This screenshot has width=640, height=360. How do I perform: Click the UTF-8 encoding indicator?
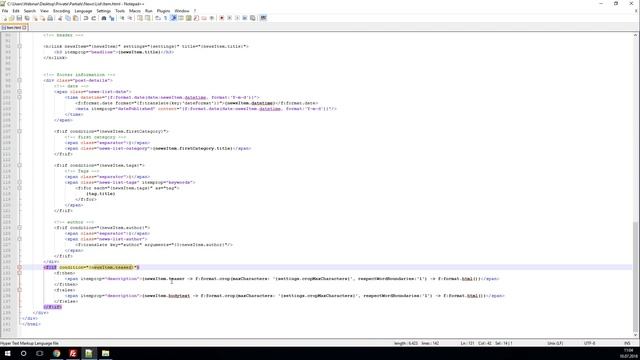click(x=590, y=343)
